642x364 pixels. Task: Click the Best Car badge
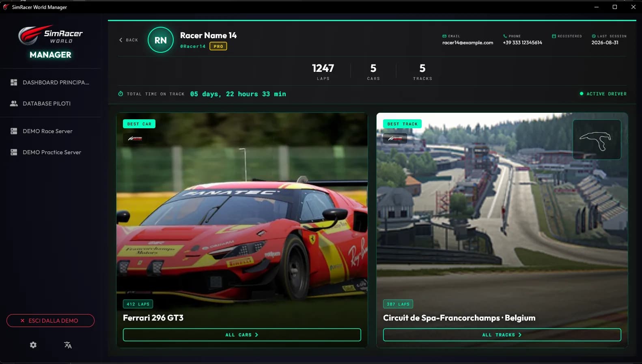coord(139,124)
